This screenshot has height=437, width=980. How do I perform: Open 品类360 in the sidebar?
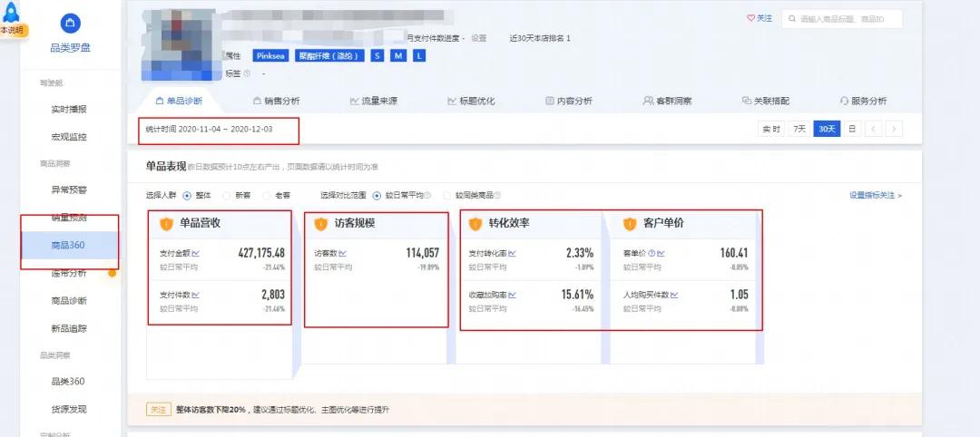69,382
